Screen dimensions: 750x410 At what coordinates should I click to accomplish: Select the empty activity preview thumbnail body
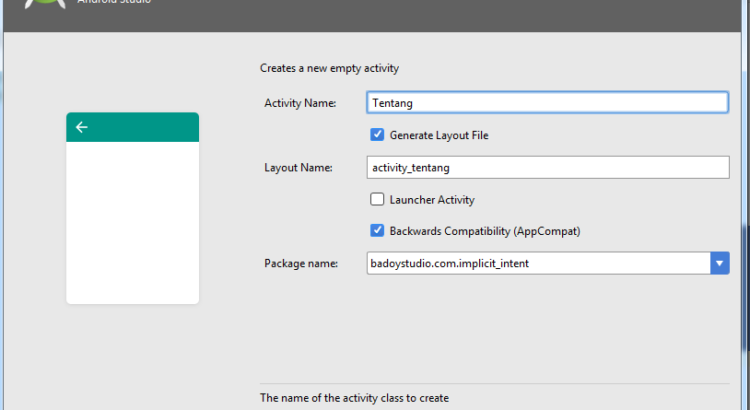(x=132, y=222)
